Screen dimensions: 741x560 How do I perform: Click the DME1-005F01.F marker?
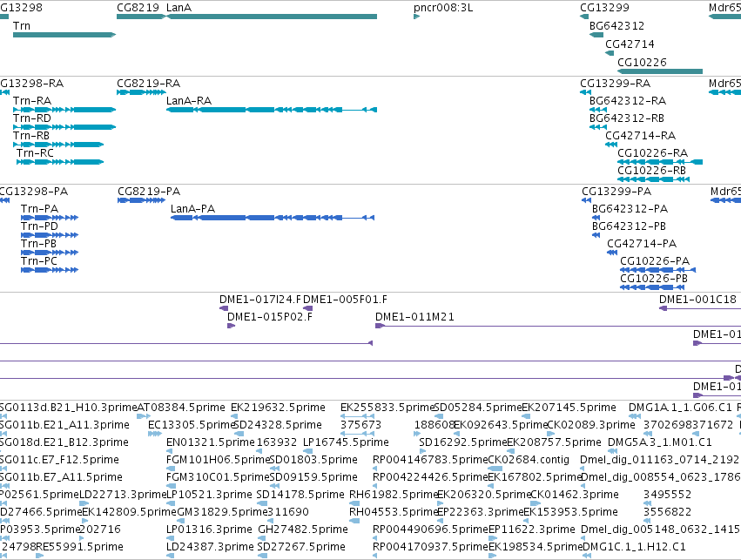(x=307, y=308)
